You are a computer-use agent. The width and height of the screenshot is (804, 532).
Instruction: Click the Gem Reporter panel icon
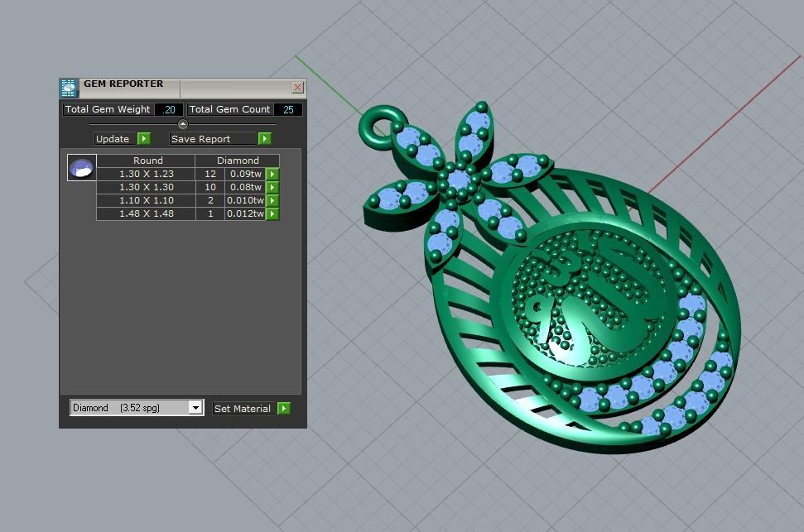point(69,89)
